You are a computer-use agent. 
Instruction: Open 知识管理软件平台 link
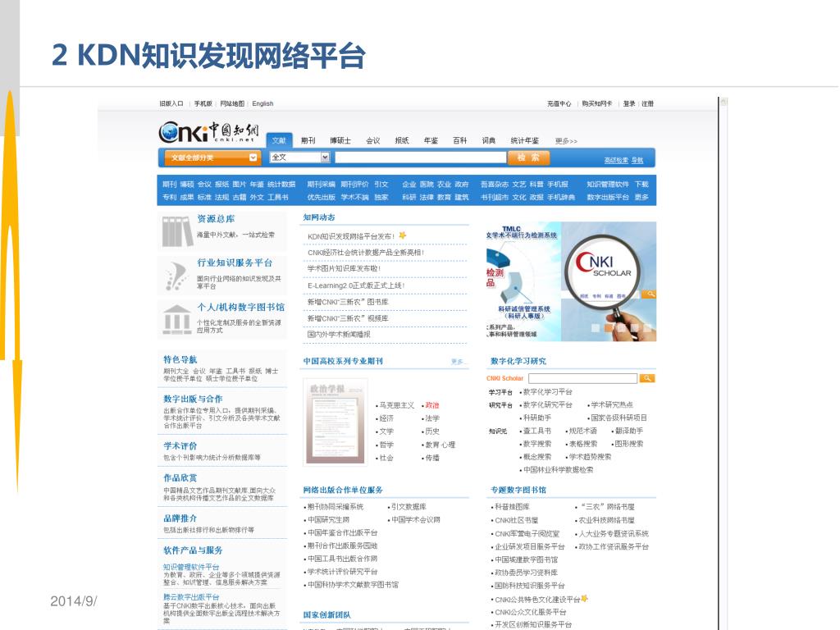coord(191,567)
